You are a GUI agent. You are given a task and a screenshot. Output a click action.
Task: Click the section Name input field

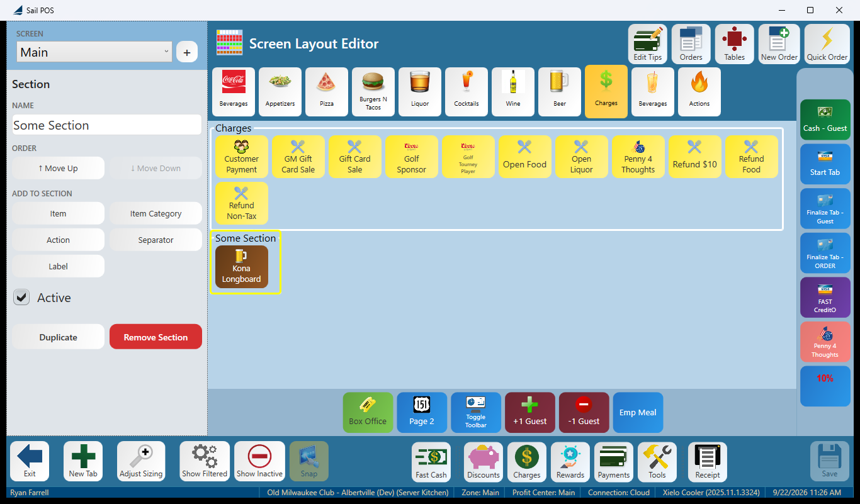pos(107,125)
